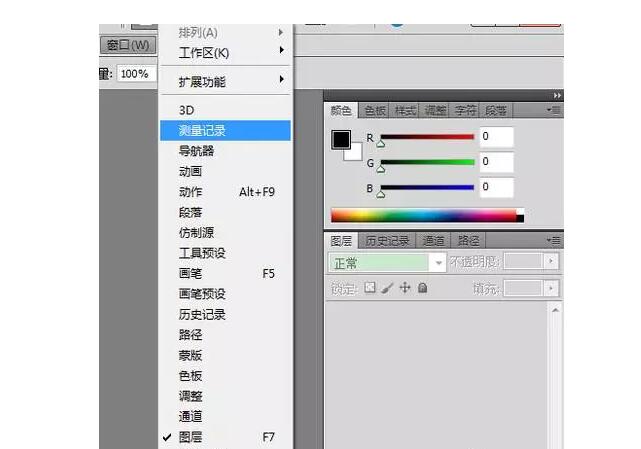Click the green G slider track
641x449 pixels.
[427, 162]
